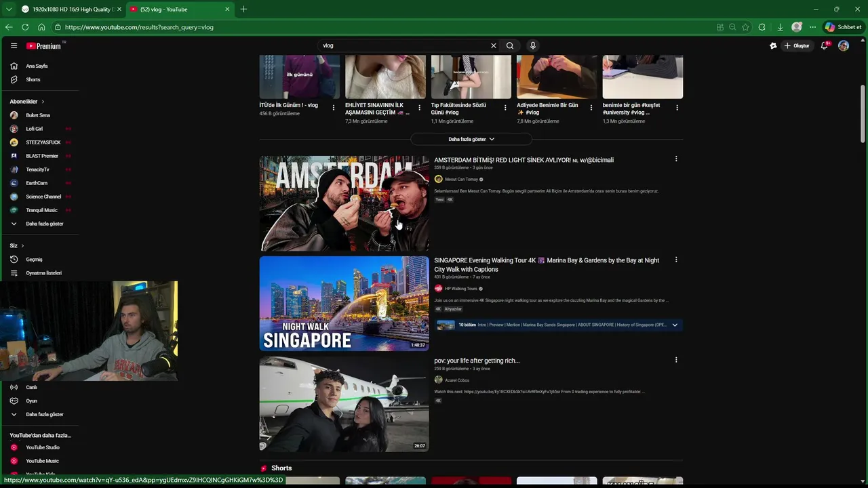The height and width of the screenshot is (488, 868).
Task: Open options for benimle bir gün short
Action: click(677, 107)
